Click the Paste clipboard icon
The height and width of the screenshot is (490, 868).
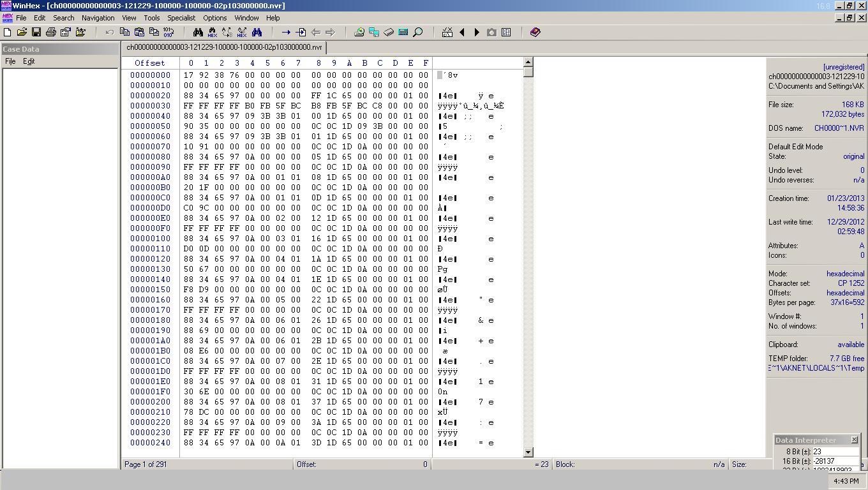point(139,32)
